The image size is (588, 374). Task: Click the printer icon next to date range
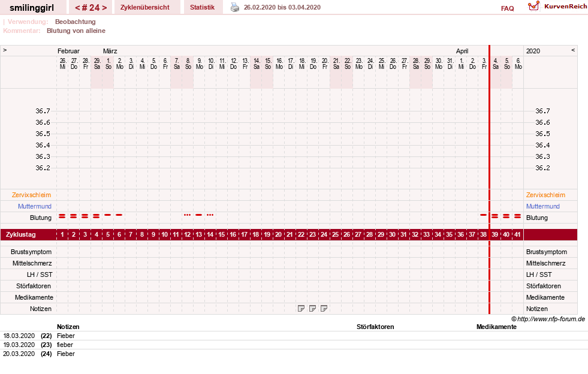coord(235,8)
